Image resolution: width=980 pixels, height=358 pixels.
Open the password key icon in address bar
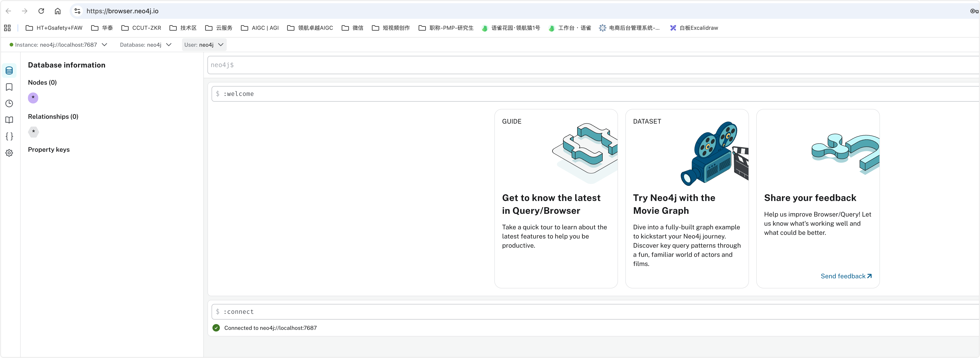tap(974, 11)
